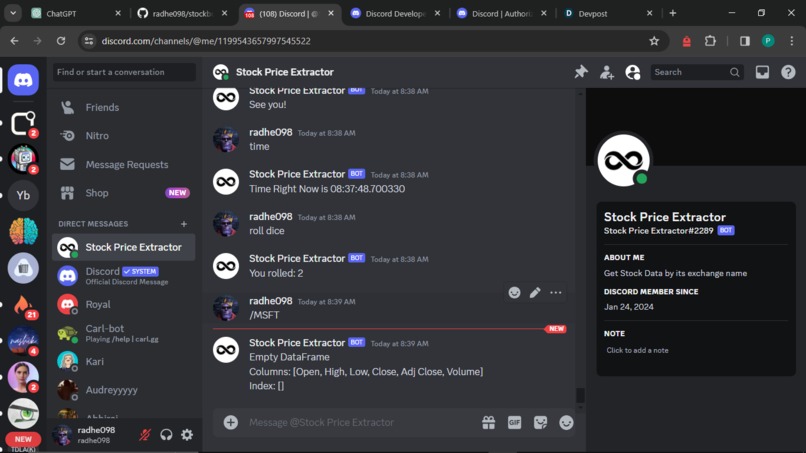Click the chat scrollbar thumb
Screen dimensions: 806x453
click(580, 395)
